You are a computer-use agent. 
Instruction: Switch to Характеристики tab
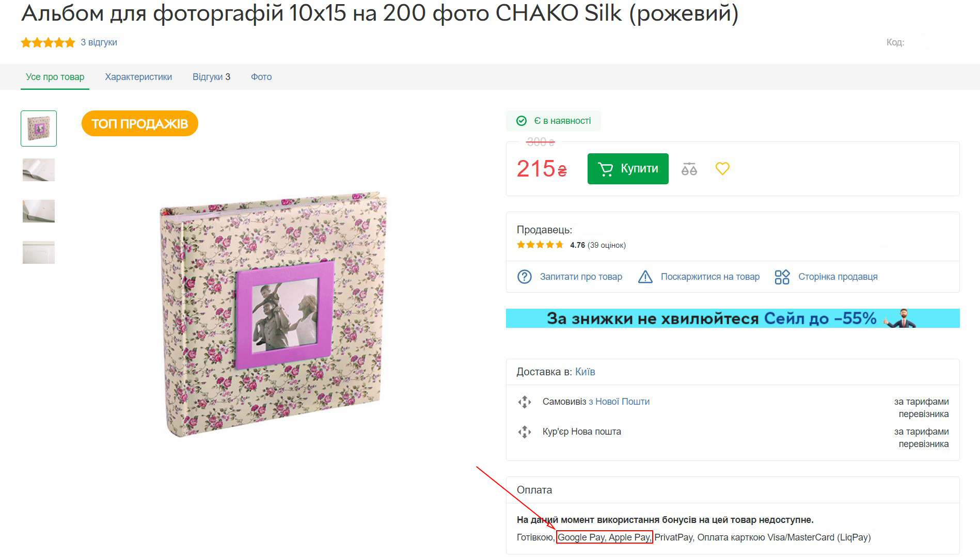[x=138, y=77]
